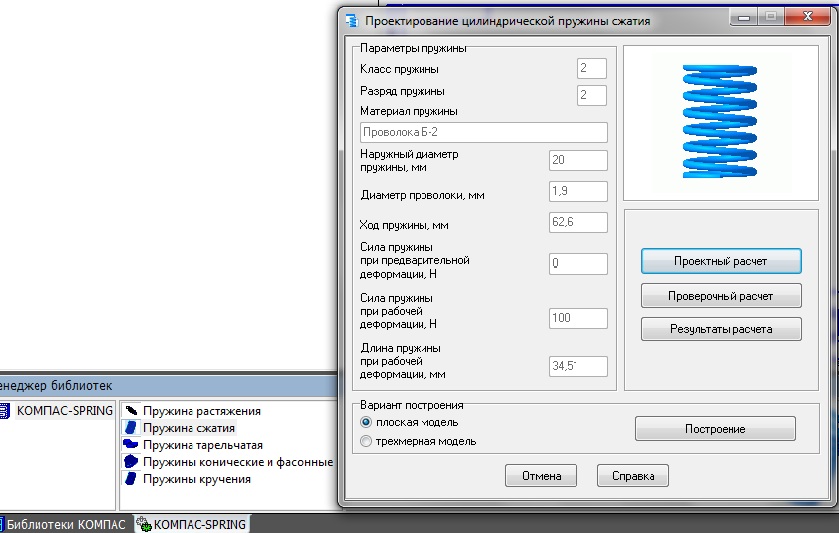Click the Класс пружины field
This screenshot has height=533, width=839.
[592, 68]
